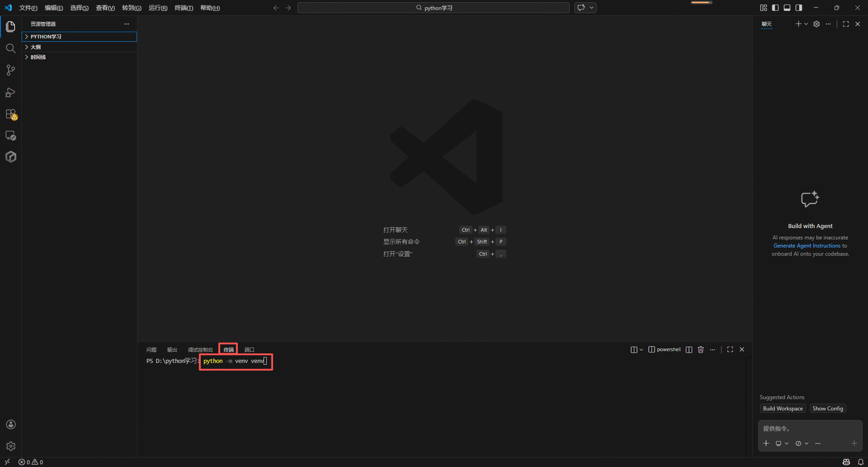Follow the Generate Agent Instructions link

pos(807,246)
